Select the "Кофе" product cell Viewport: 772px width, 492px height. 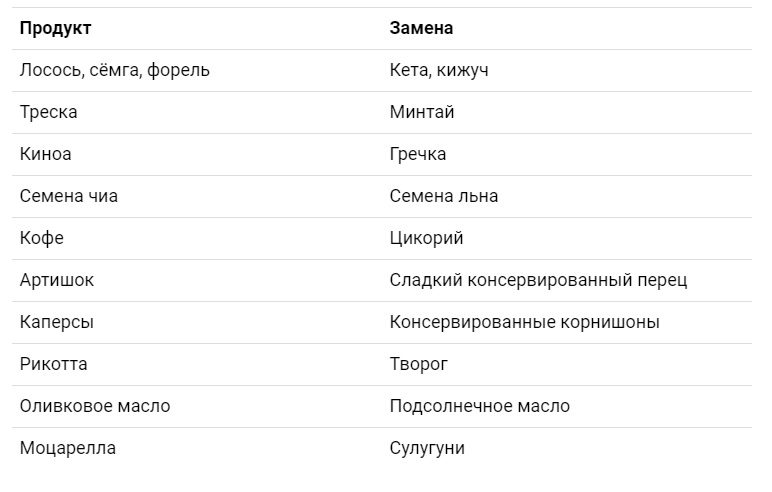(42, 238)
